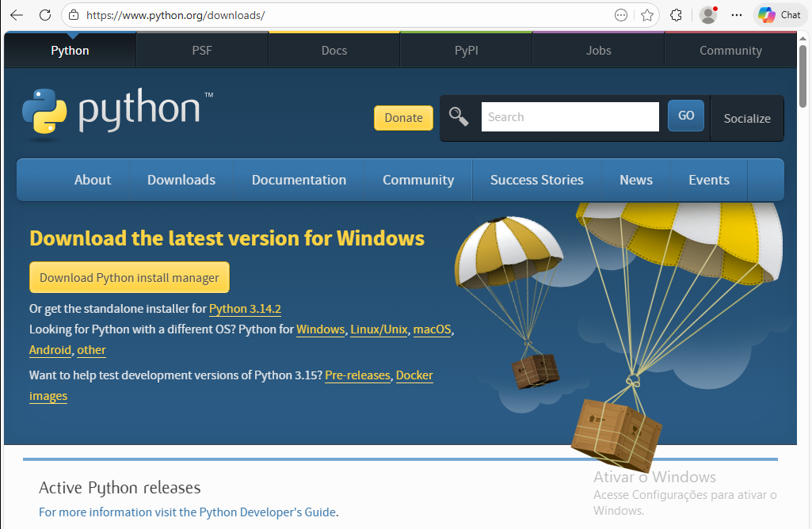812x529 pixels.
Task: Open the Pre-releases link
Action: [357, 375]
